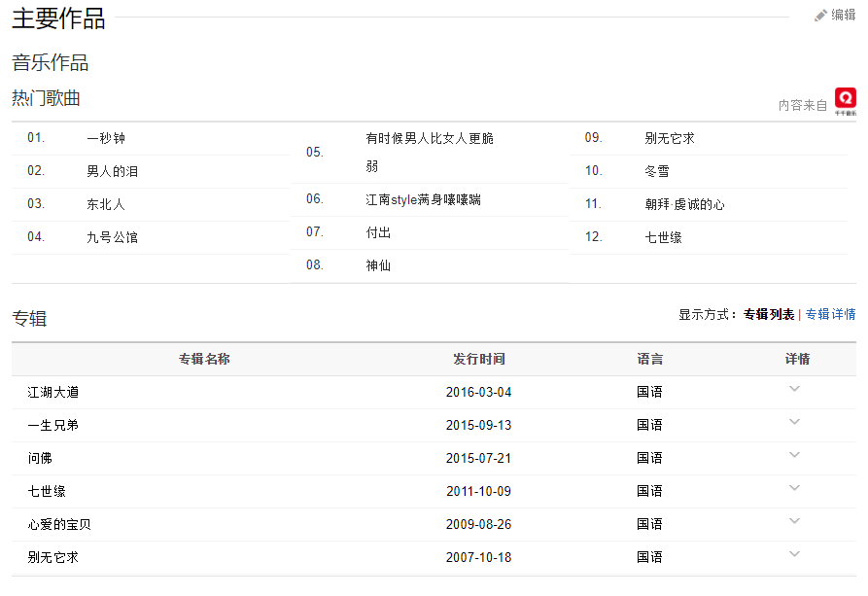This screenshot has height=596, width=868.
Task: Click the red Qianqian music logo
Action: 845,100
